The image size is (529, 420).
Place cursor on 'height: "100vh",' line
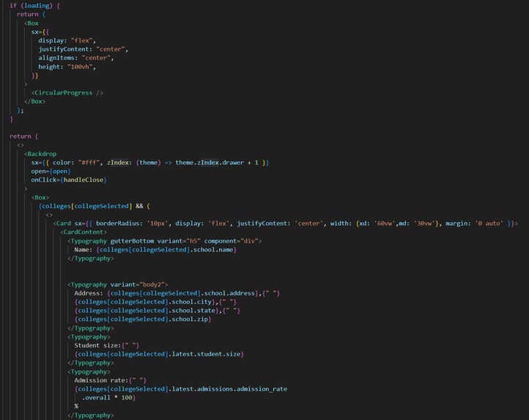(x=67, y=67)
